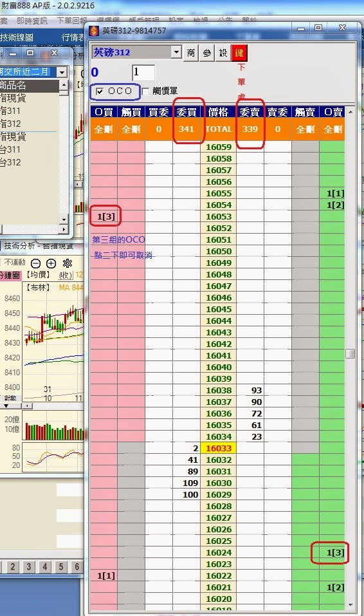Click 全刪 under the 觸賣 column
Image resolution: width=364 pixels, height=616 pixels.
point(305,129)
